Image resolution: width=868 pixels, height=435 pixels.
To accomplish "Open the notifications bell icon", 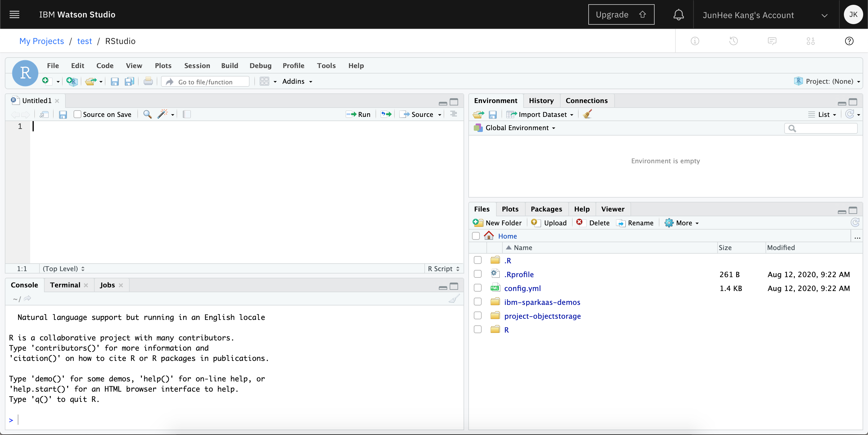I will click(678, 15).
